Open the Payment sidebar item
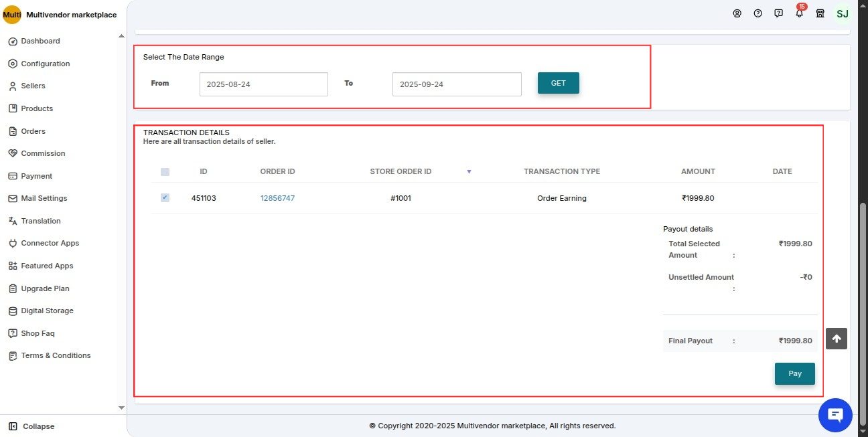This screenshot has width=868, height=437. [x=36, y=176]
